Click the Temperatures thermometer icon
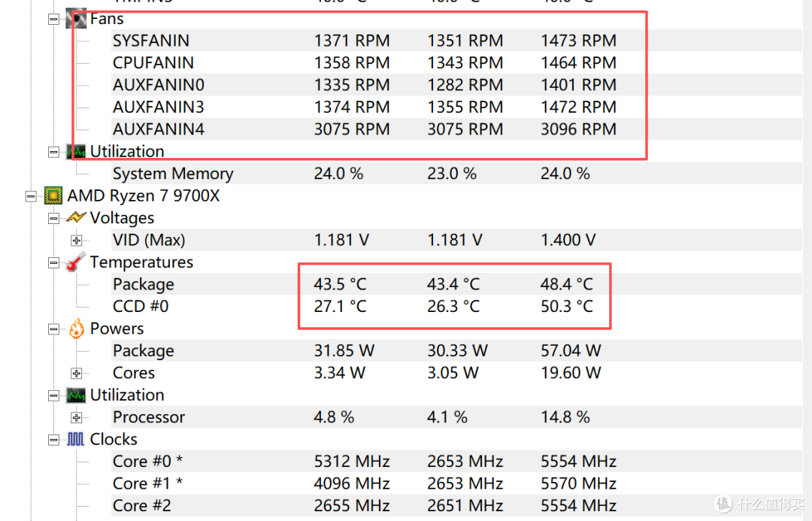812x521 pixels. click(x=76, y=262)
